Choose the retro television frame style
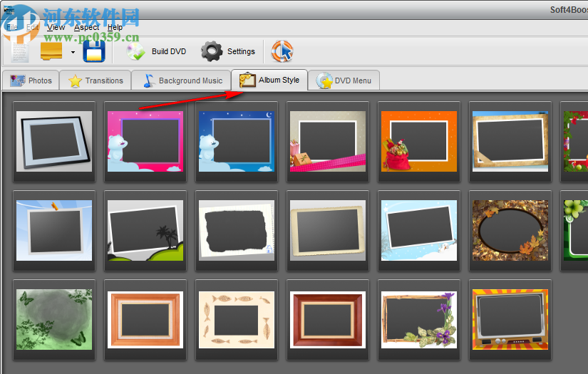The image size is (588, 374). [x=510, y=320]
